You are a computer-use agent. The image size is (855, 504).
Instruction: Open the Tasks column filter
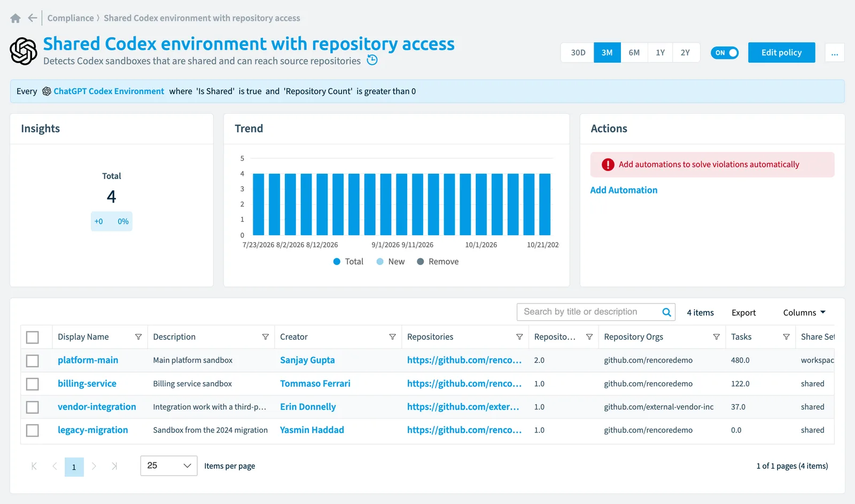[787, 337]
